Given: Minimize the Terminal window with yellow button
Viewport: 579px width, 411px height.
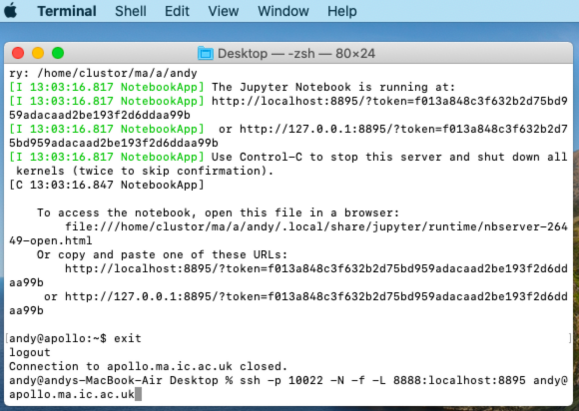Looking at the screenshot, I should click(38, 53).
